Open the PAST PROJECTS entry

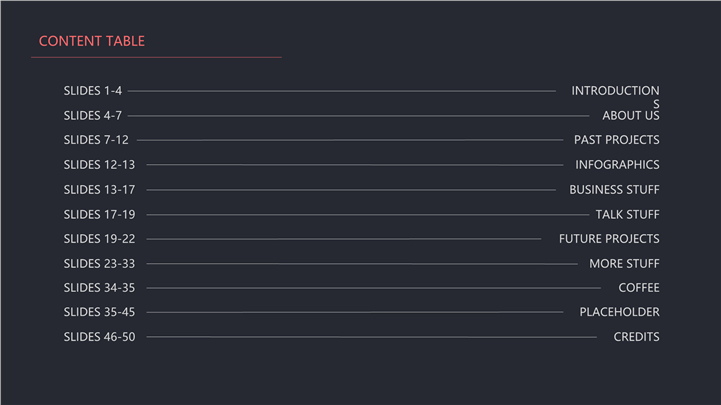coord(616,140)
